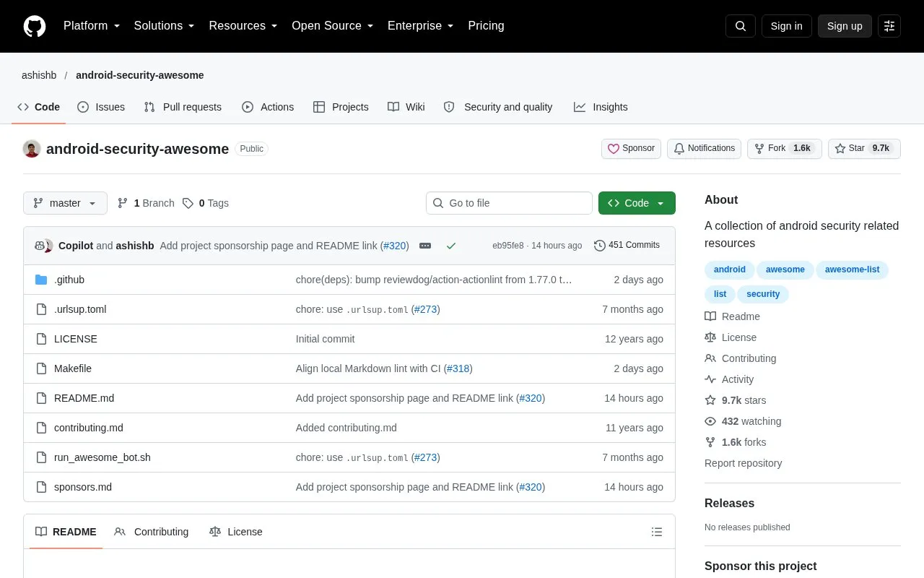Image resolution: width=924 pixels, height=578 pixels.
Task: Open the Notifications subscription button
Action: (x=704, y=149)
